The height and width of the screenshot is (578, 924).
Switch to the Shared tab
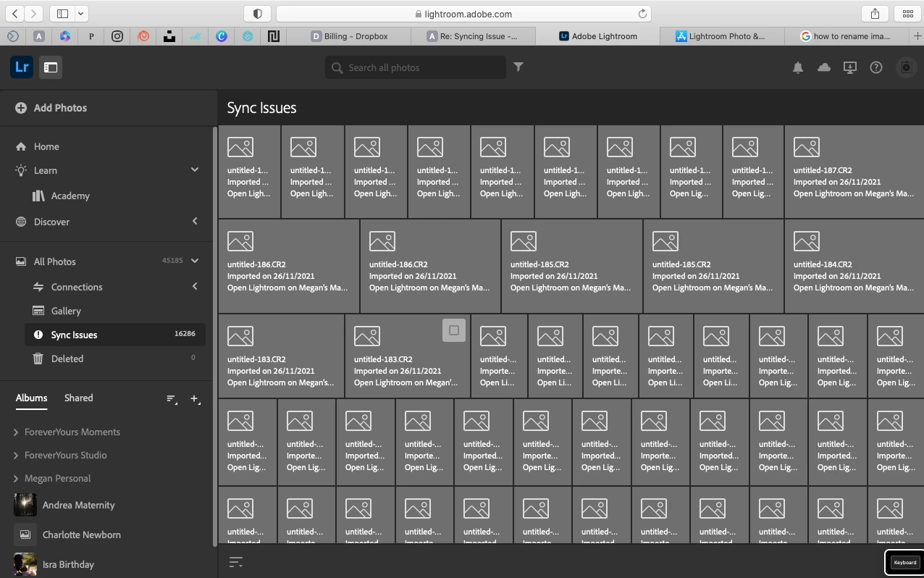[78, 398]
